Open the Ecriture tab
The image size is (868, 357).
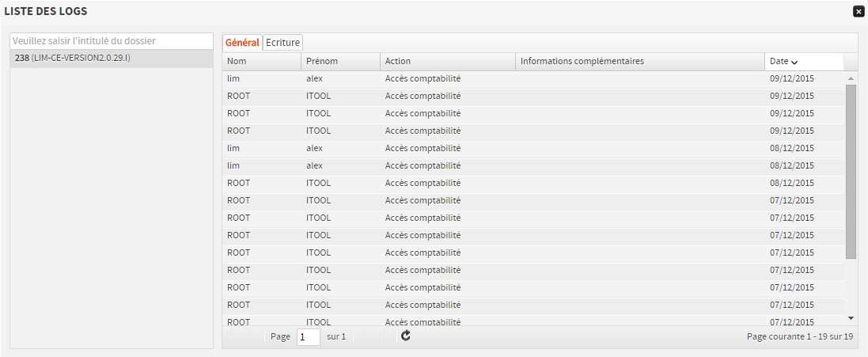pos(282,43)
